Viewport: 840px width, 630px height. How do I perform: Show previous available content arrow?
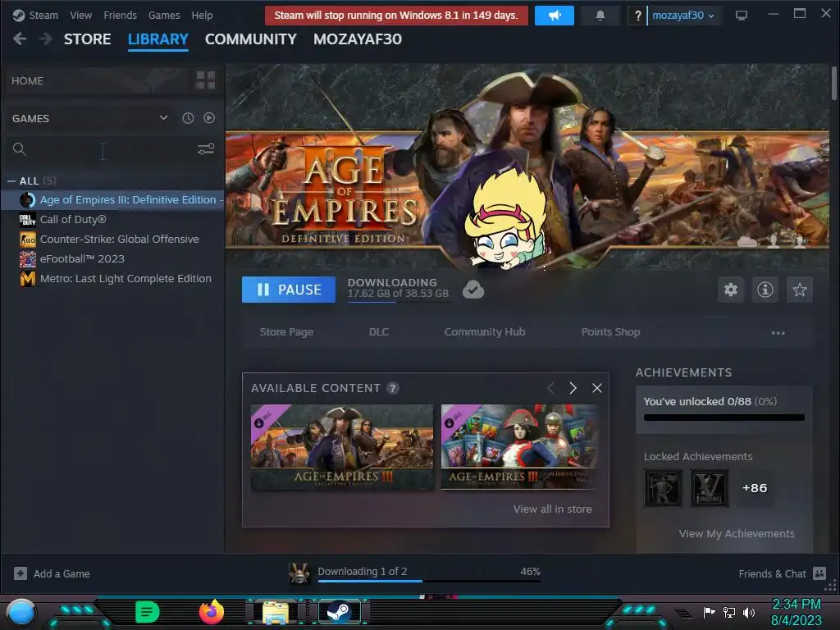[550, 388]
